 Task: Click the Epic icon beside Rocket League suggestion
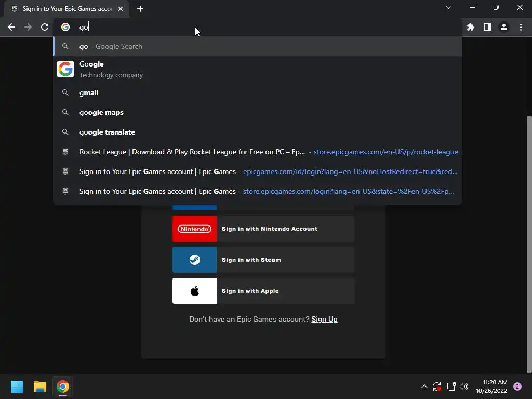[x=65, y=152]
